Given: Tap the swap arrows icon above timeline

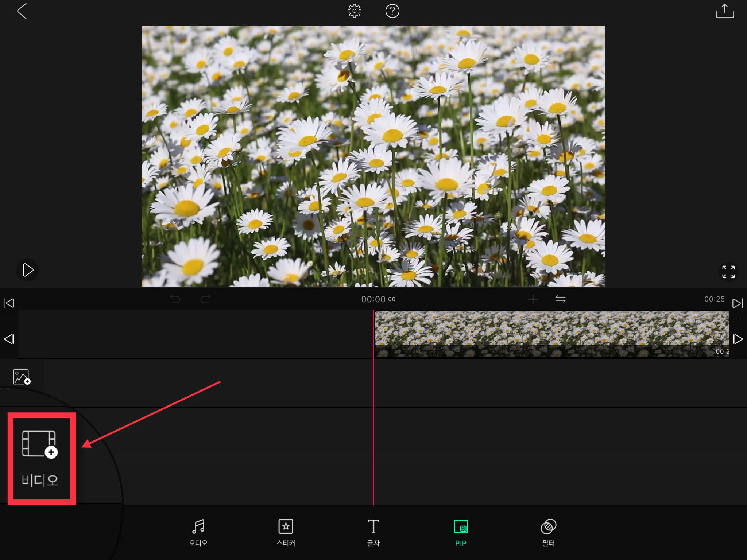Looking at the screenshot, I should click(560, 299).
